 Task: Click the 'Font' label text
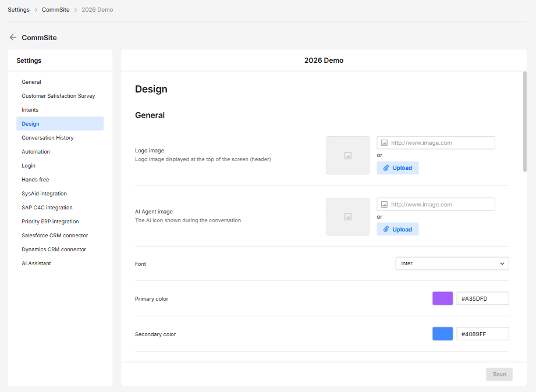140,264
